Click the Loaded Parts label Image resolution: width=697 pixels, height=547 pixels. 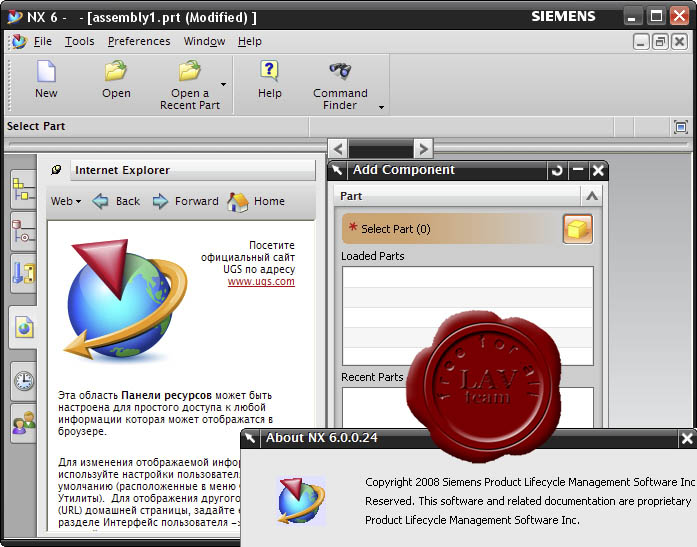(x=373, y=256)
